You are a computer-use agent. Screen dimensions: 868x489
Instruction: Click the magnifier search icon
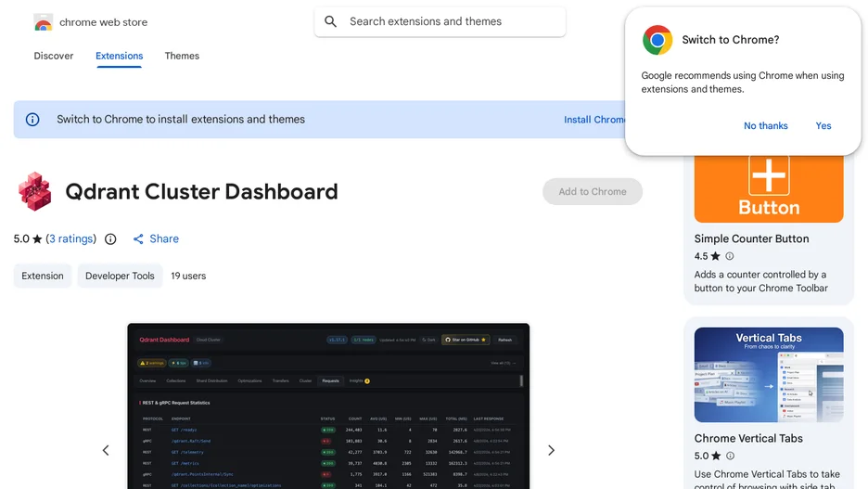click(x=330, y=21)
